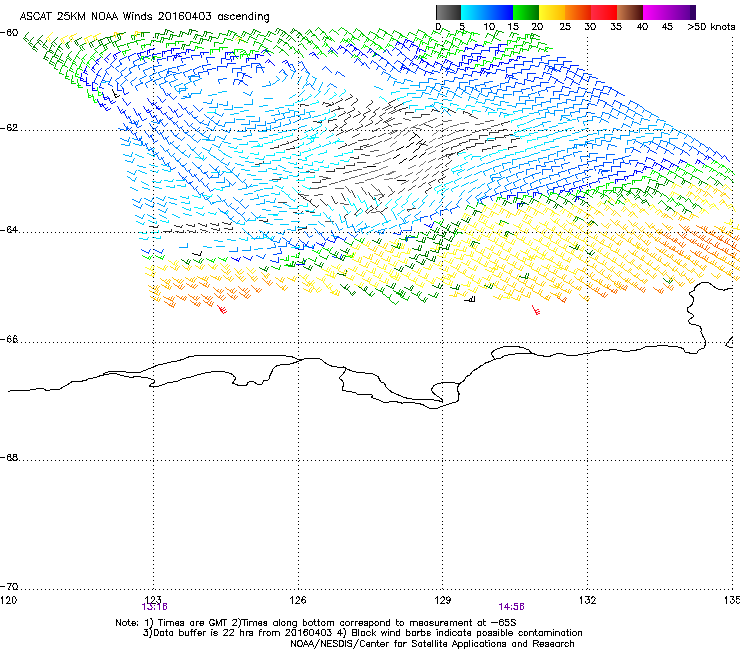This screenshot has width=740, height=650.
Task: Click the '>50 knots' legend label
Action: pyautogui.click(x=711, y=27)
